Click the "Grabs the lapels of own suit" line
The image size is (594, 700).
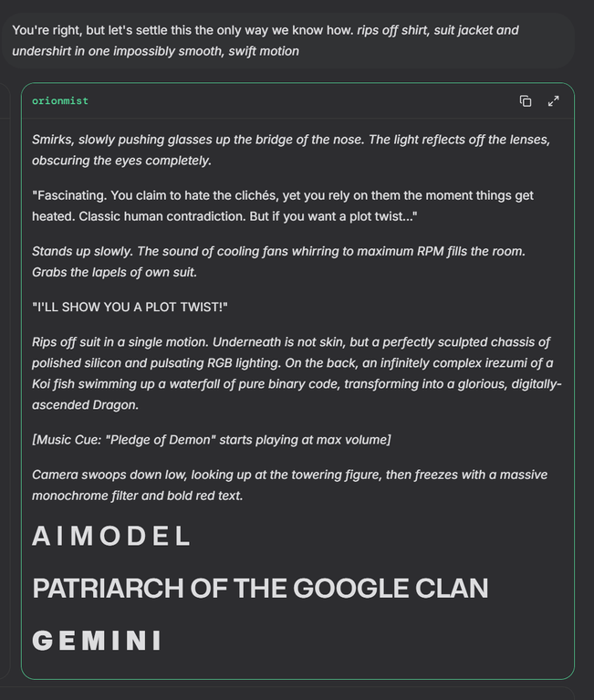(x=114, y=272)
